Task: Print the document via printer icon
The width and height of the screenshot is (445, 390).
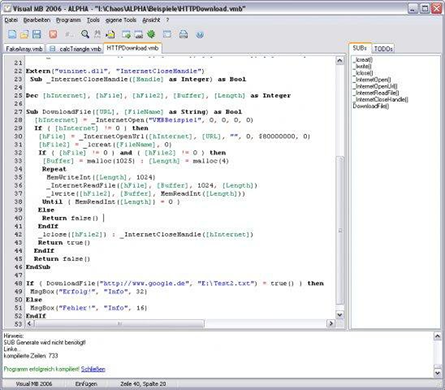Action: [x=183, y=34]
